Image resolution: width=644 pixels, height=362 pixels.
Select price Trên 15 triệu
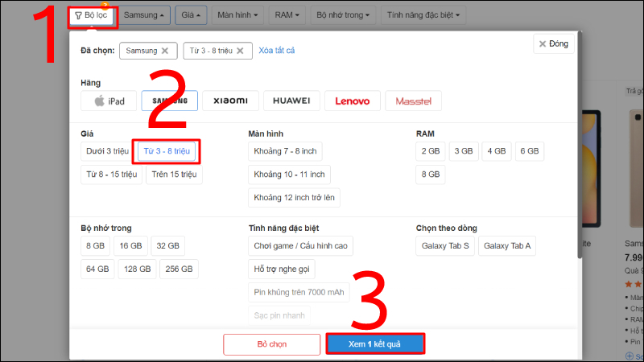click(174, 175)
